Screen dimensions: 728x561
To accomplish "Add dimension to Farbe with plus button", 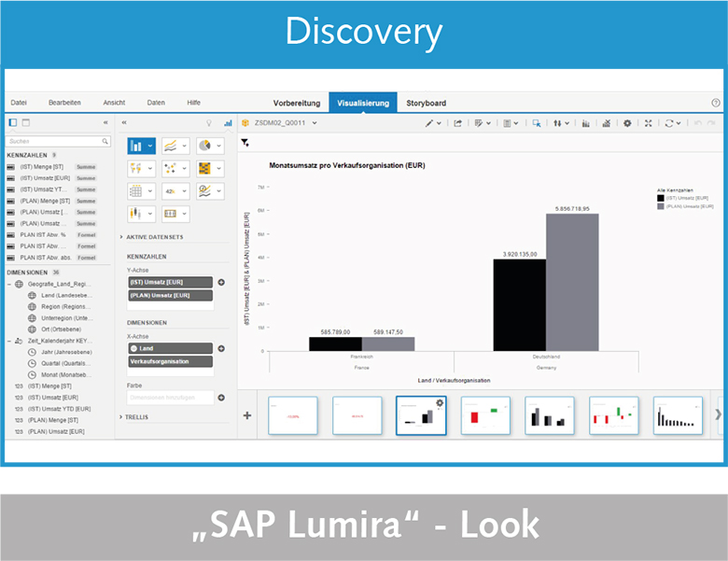I will [x=221, y=398].
